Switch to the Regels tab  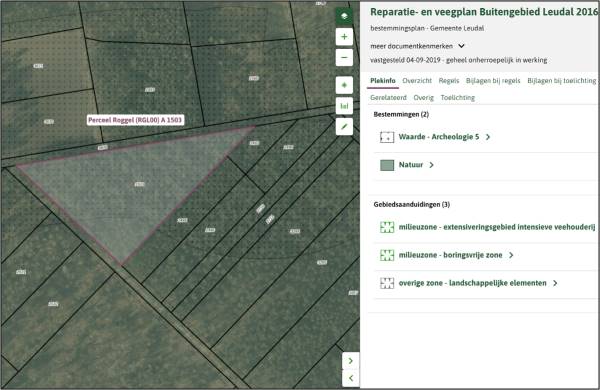(448, 81)
